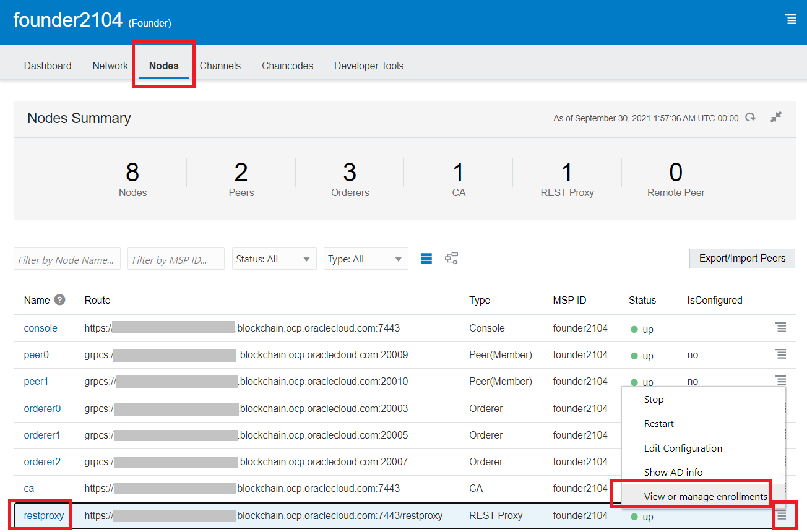
Task: Select View or manage enrollments
Action: point(705,496)
